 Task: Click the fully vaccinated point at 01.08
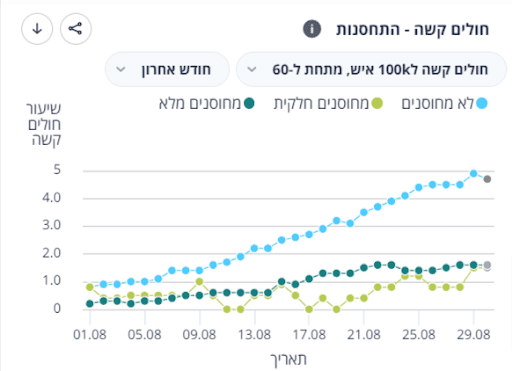[90, 304]
